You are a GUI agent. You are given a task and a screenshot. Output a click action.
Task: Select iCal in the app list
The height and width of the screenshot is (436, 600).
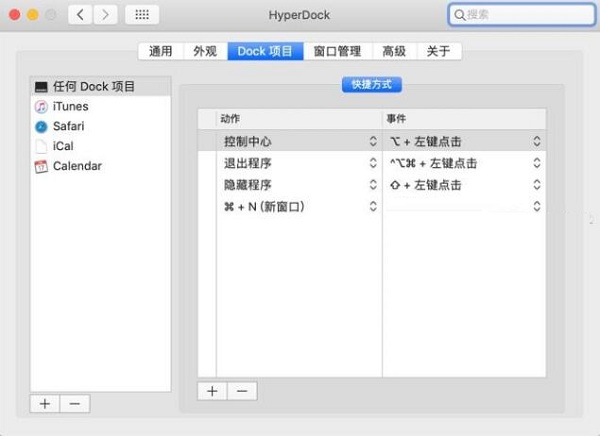101,146
